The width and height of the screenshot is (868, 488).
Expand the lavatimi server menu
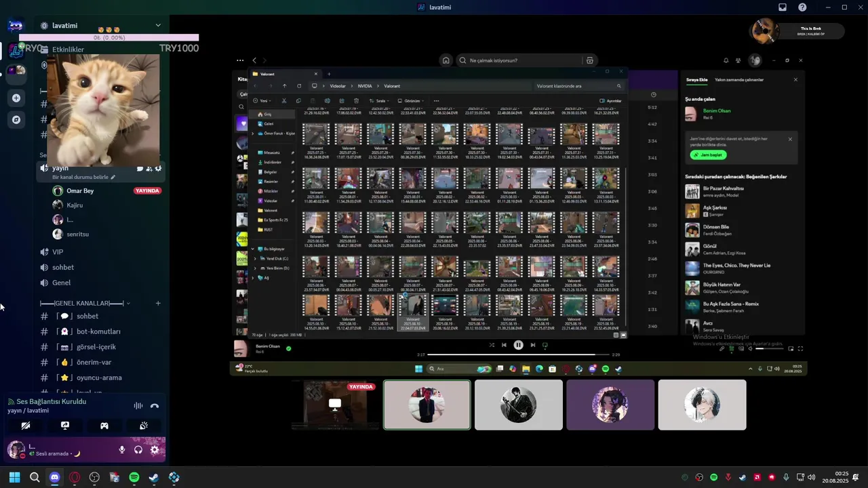(158, 26)
